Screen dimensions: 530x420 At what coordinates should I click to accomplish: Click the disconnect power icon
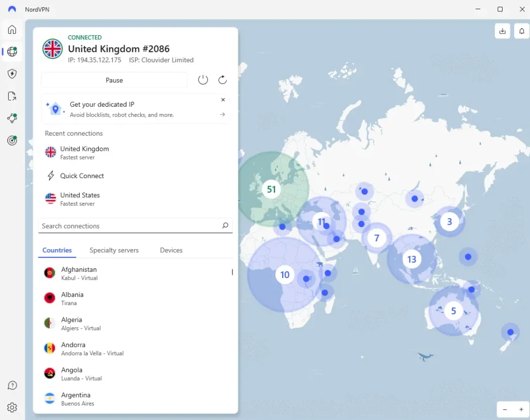coord(203,80)
